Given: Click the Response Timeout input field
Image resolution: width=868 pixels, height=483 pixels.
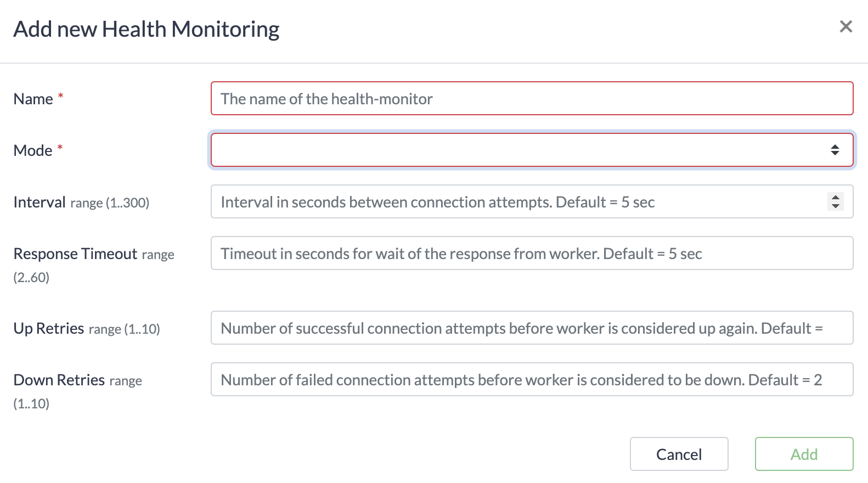Looking at the screenshot, I should tap(531, 254).
